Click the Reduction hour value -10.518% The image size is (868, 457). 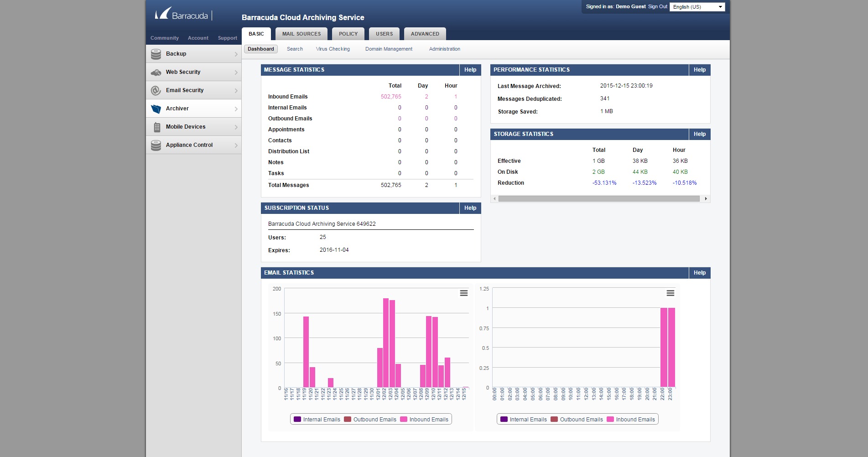[685, 183]
